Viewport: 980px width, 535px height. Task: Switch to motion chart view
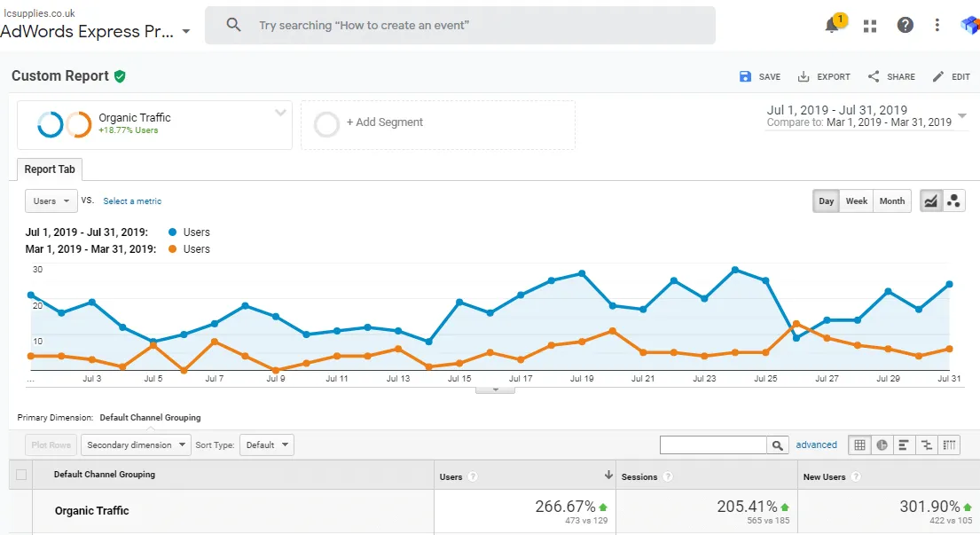pyautogui.click(x=953, y=201)
